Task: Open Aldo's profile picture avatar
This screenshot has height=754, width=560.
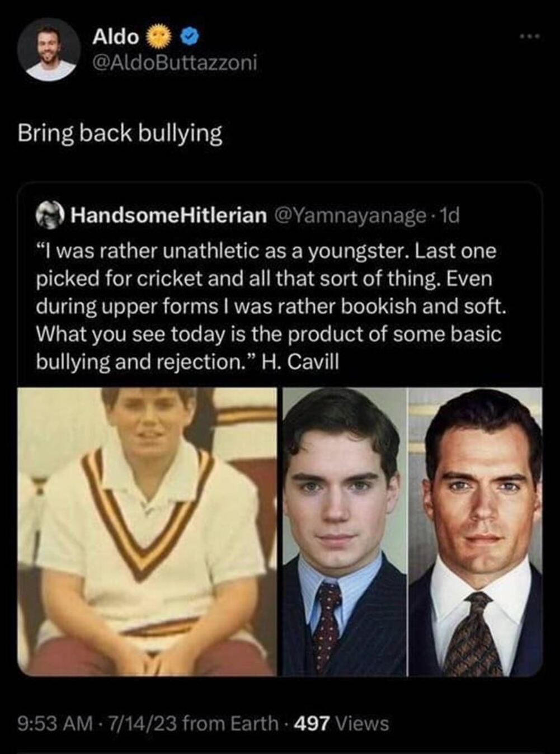Action: [49, 50]
